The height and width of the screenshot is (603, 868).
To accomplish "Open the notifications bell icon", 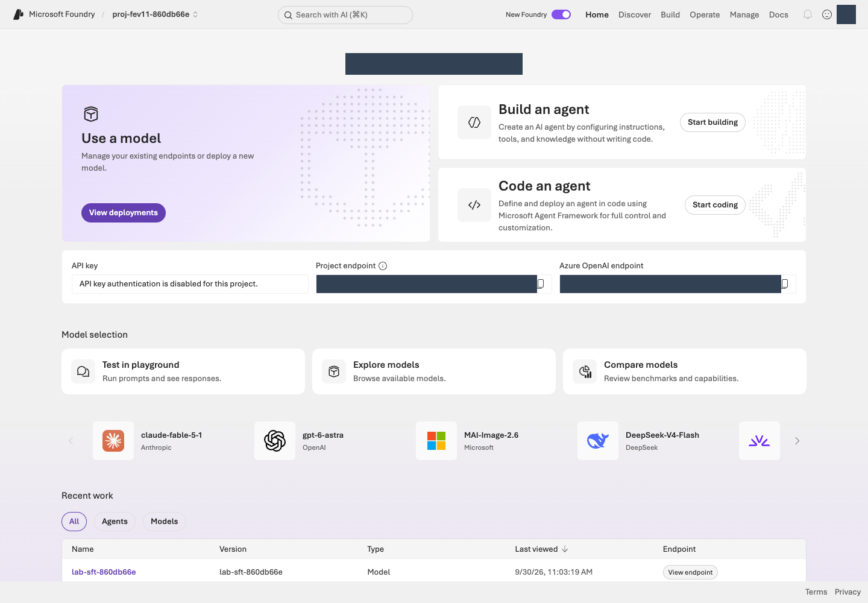I will pos(808,14).
